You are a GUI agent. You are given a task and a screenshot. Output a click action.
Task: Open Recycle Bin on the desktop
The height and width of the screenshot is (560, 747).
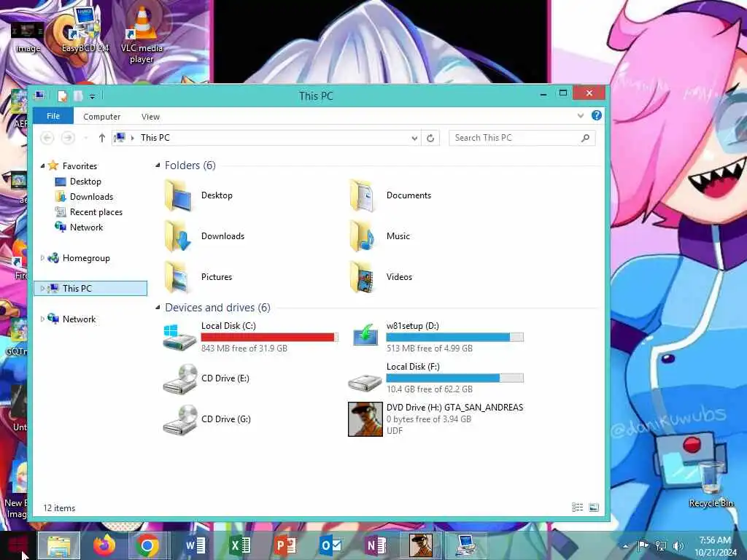click(711, 483)
